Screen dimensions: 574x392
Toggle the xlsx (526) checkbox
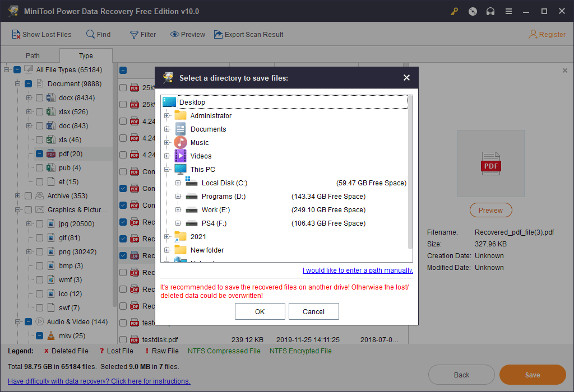tap(40, 111)
